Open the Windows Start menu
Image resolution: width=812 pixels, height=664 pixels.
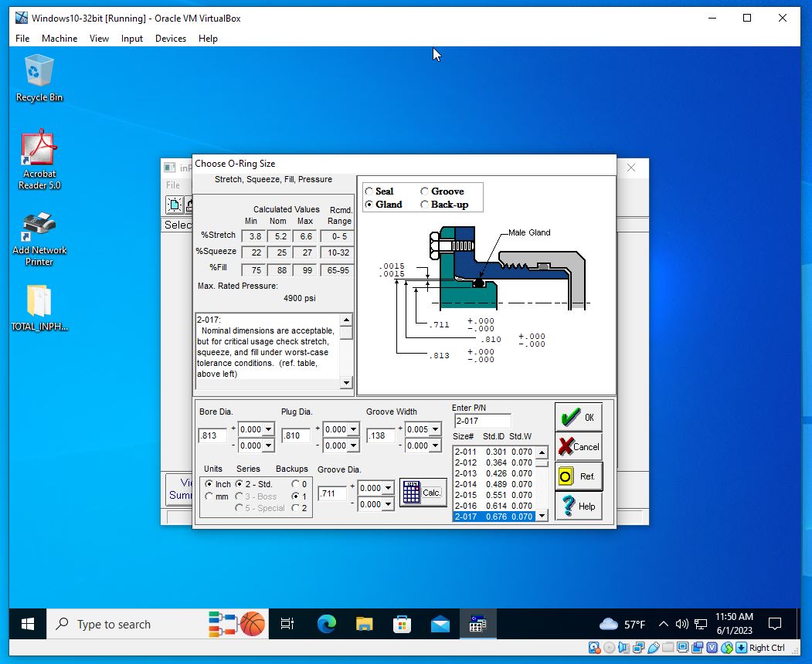(x=28, y=624)
